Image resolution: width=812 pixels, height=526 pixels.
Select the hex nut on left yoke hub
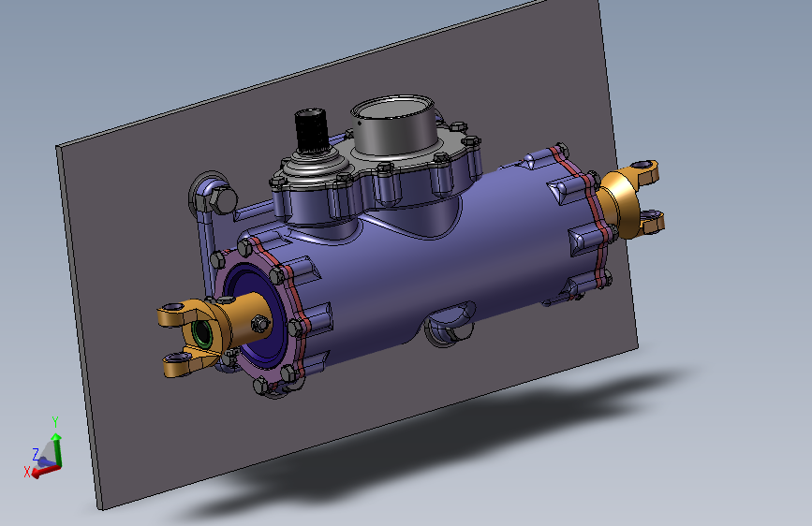[x=260, y=324]
